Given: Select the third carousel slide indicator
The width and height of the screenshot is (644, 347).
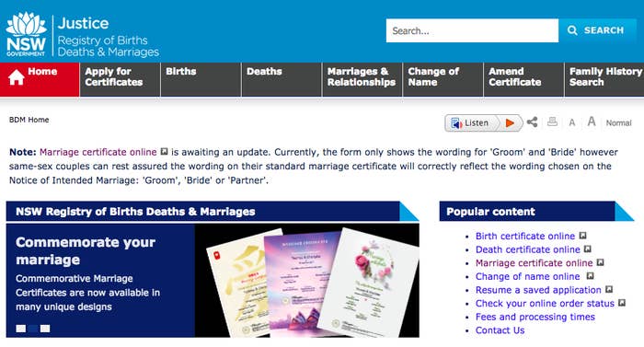Looking at the screenshot, I should (45, 329).
